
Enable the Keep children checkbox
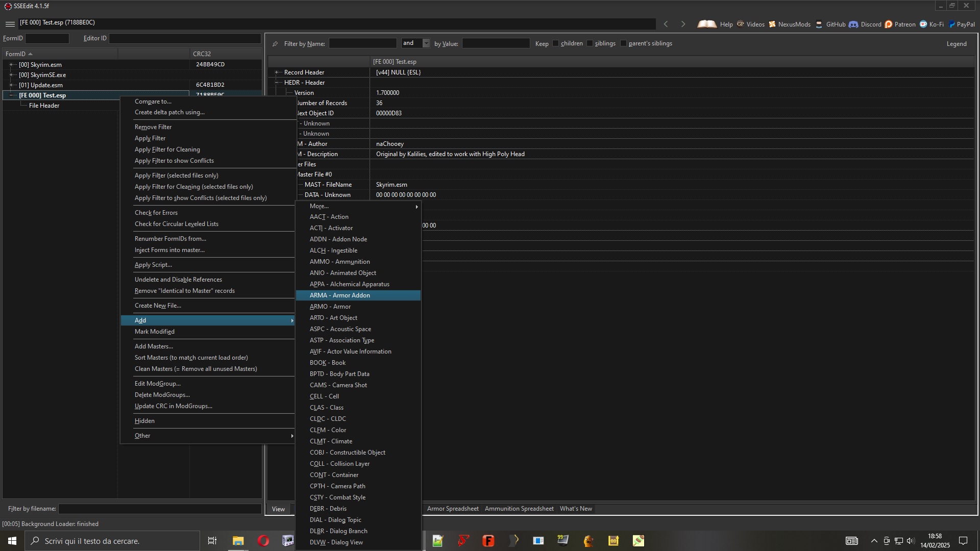coord(556,43)
